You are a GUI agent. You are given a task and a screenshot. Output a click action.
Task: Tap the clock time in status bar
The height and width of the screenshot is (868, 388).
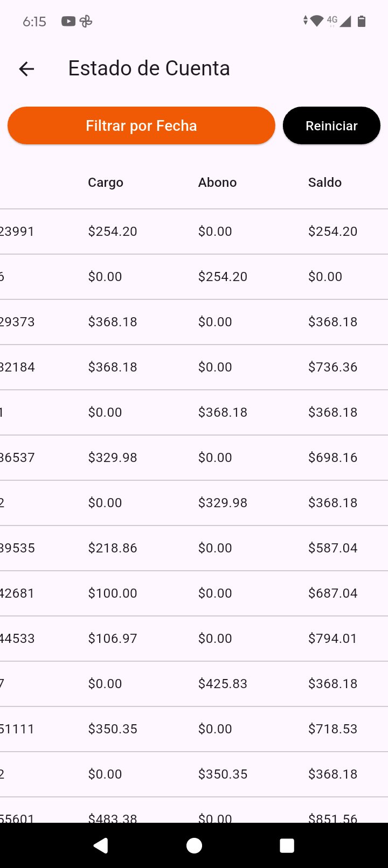click(34, 22)
